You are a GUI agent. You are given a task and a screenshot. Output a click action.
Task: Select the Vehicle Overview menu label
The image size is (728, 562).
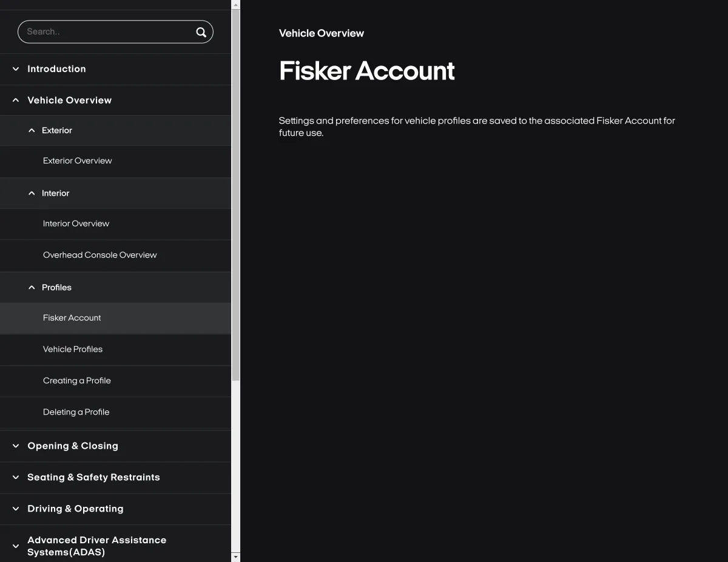(x=69, y=100)
